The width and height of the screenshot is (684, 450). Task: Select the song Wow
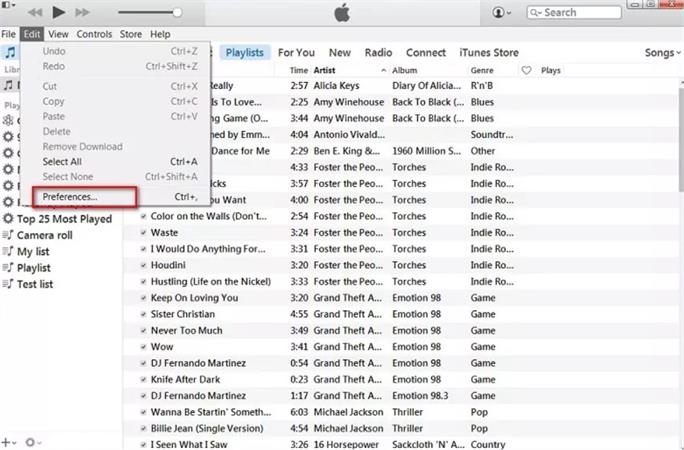162,347
